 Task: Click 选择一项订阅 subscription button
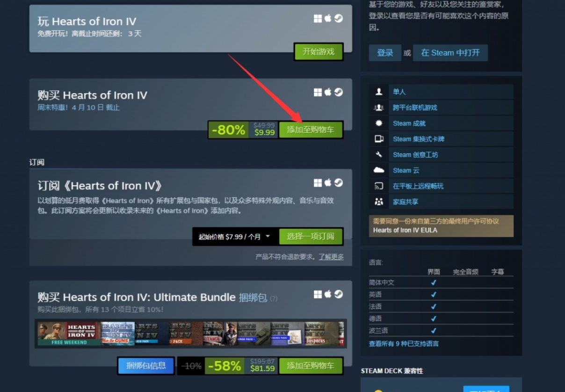(311, 237)
